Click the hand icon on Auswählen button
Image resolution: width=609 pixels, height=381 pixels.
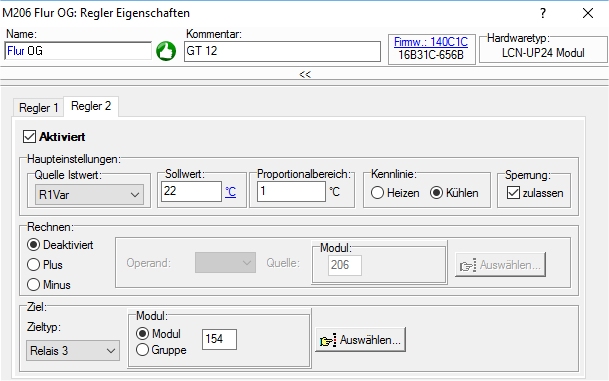[x=327, y=341]
